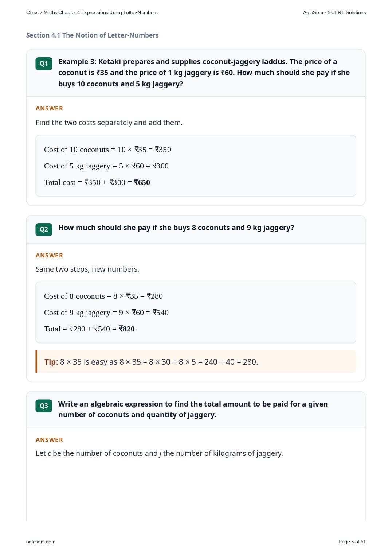
Task: Open the aglasem.com footer link
Action: pyautogui.click(x=41, y=542)
